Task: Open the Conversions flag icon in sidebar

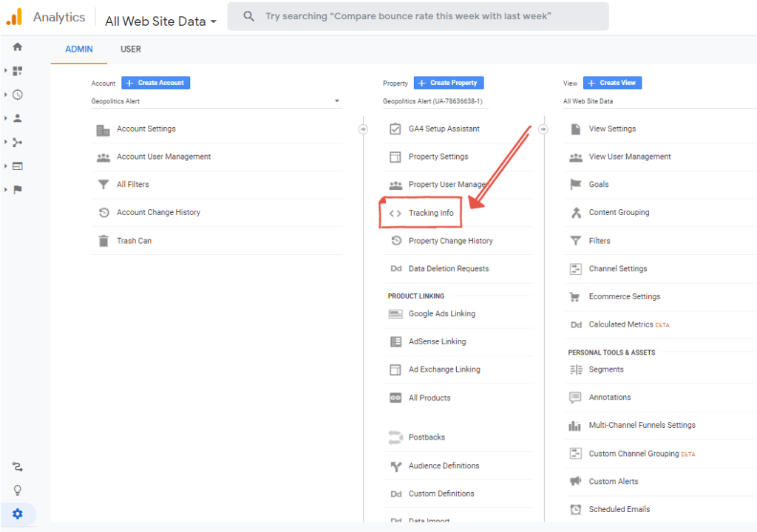Action: point(18,190)
